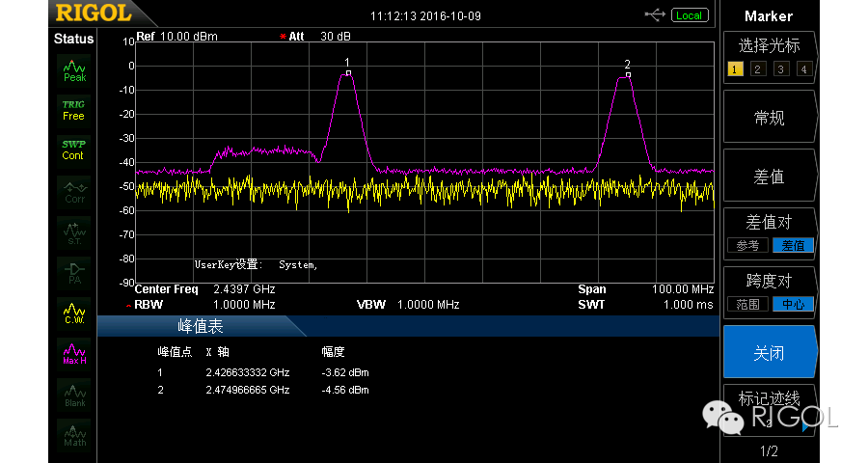Click the 峰值点 column header
Image resolution: width=868 pixels, height=463 pixels.
175,352
